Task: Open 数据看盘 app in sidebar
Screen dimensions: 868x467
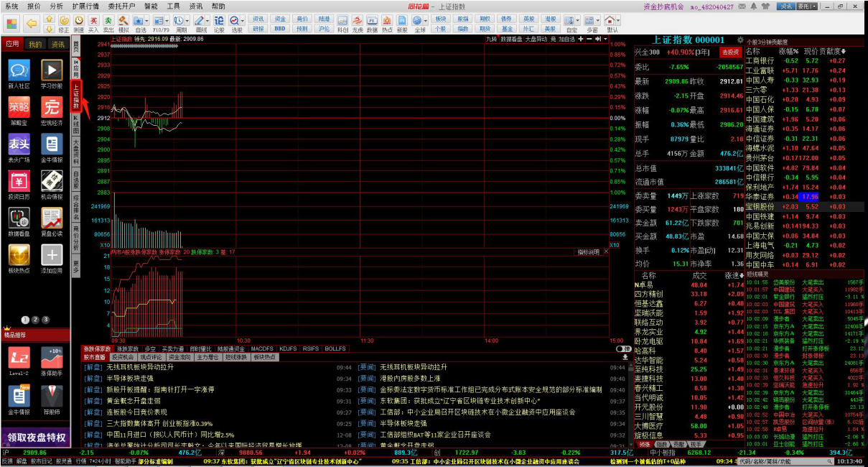Action: pyautogui.click(x=19, y=223)
